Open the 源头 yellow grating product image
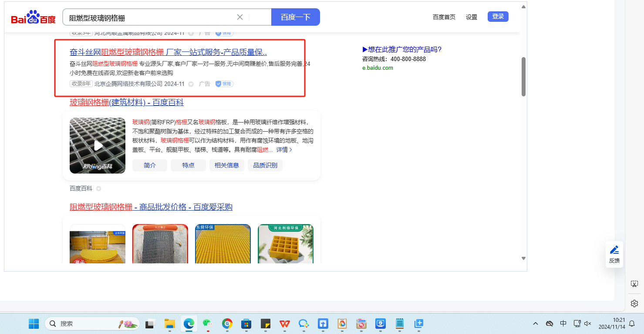 (x=98, y=244)
